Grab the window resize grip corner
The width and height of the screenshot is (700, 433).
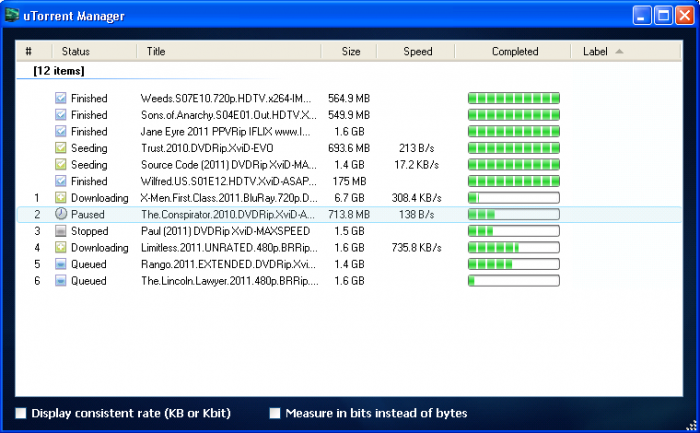point(691,425)
